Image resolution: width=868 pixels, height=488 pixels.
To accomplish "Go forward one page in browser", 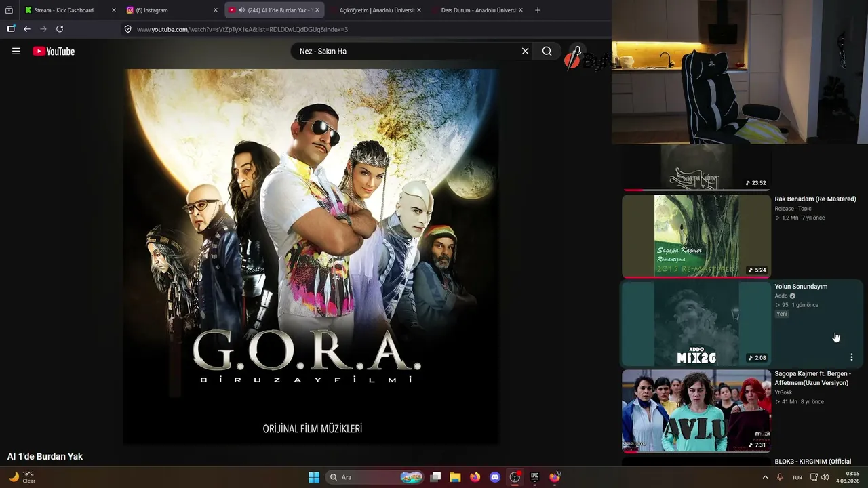I will point(43,29).
